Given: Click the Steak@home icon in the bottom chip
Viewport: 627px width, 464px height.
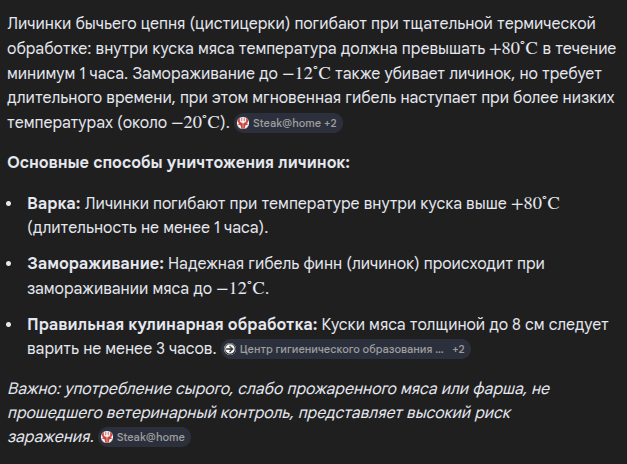Looking at the screenshot, I should 108,437.
